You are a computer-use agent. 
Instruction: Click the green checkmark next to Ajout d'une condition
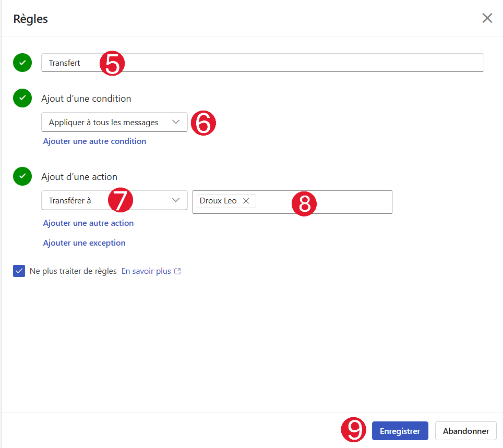(22, 98)
